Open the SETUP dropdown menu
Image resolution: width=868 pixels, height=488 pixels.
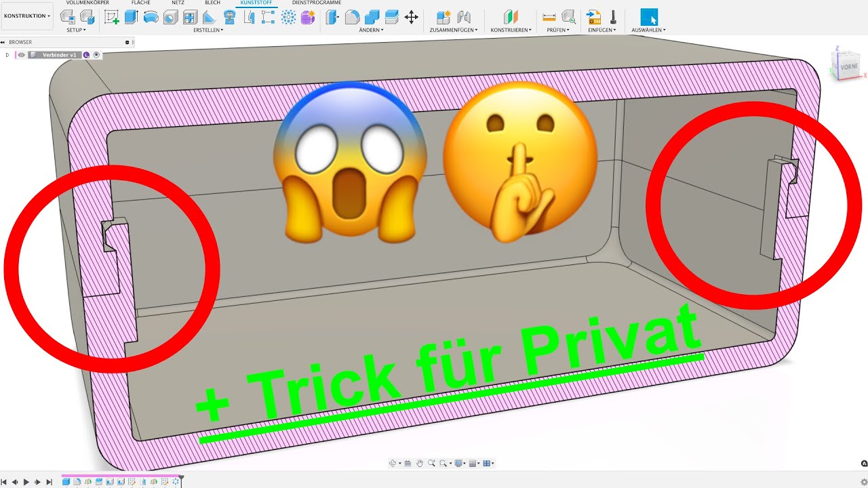tap(76, 30)
